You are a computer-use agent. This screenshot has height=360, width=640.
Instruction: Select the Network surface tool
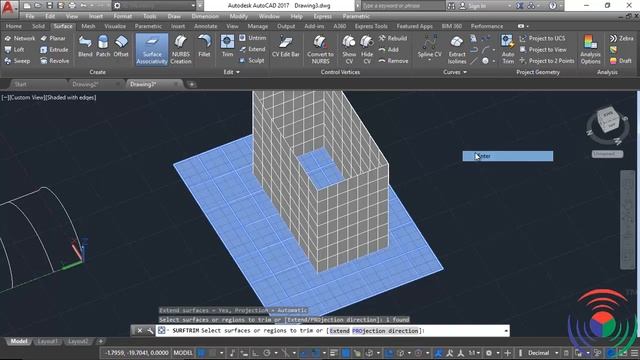pos(20,38)
